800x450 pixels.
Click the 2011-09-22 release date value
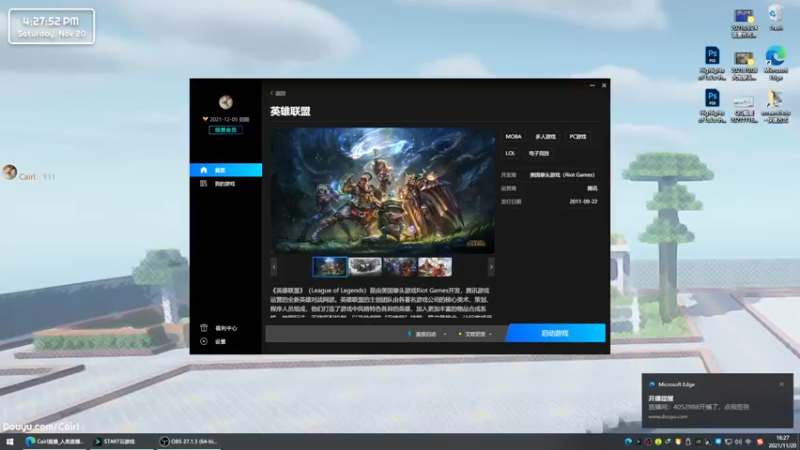point(583,202)
